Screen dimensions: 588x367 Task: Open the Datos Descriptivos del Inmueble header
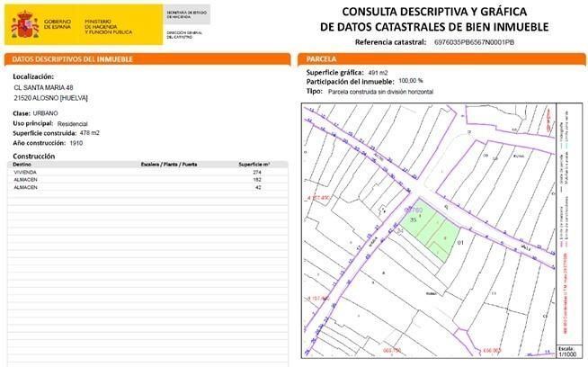72,59
